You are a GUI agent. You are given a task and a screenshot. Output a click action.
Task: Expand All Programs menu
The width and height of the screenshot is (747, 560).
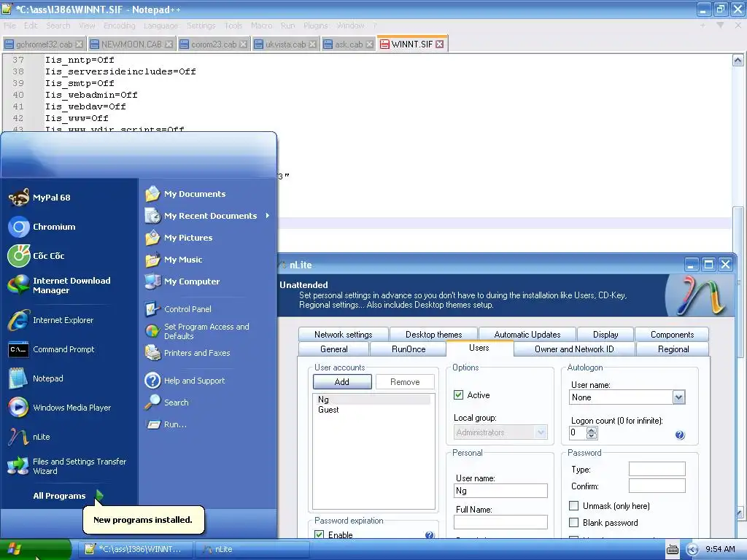click(x=68, y=496)
